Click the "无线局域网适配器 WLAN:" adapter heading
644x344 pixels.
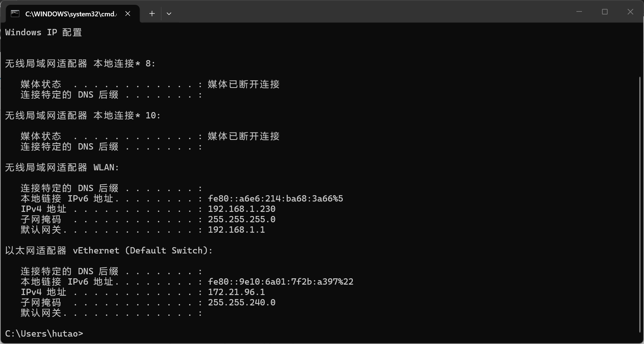pos(62,167)
